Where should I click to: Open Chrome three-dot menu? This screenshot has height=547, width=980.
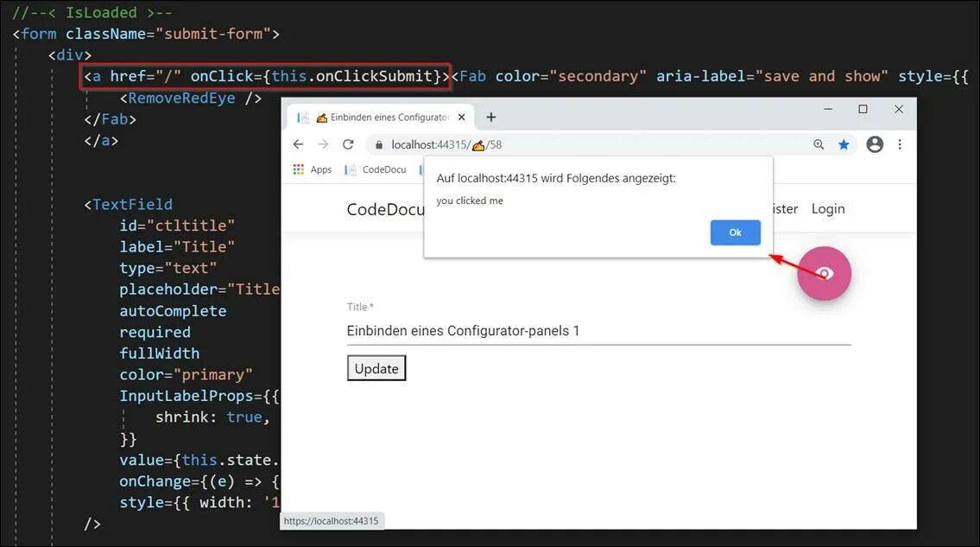pos(900,144)
